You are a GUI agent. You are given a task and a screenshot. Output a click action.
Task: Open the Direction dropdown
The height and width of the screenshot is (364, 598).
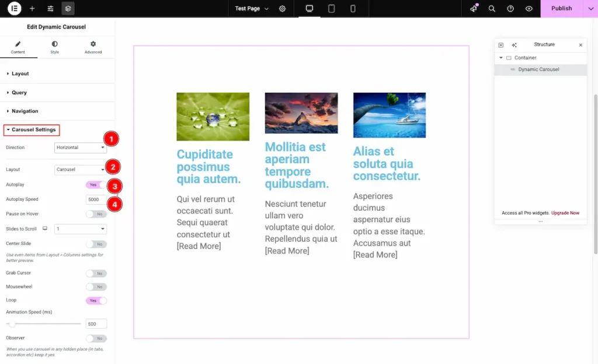point(80,148)
